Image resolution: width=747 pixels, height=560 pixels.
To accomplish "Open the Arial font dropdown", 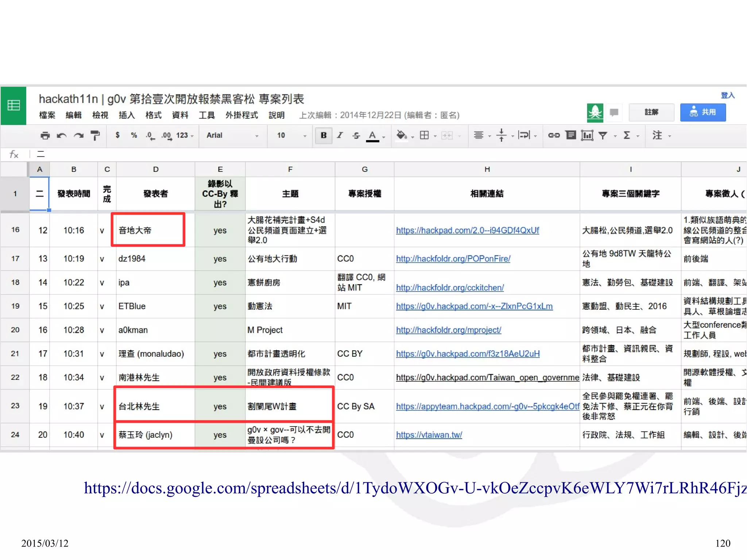I will 232,135.
